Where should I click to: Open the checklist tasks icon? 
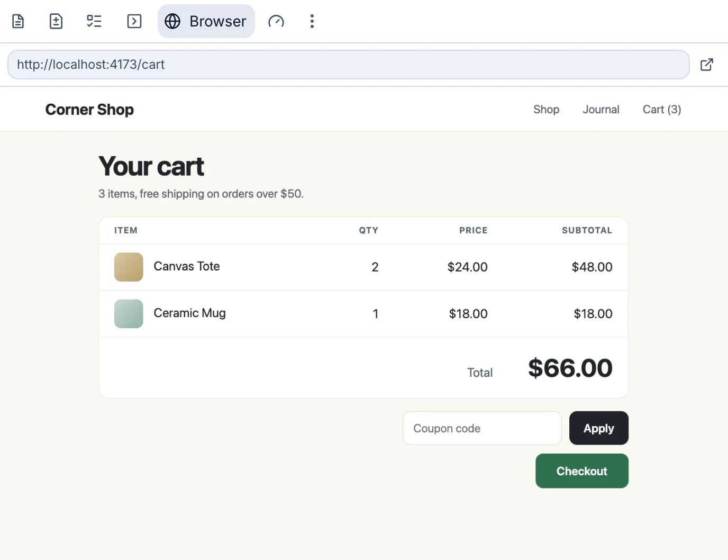tap(94, 21)
